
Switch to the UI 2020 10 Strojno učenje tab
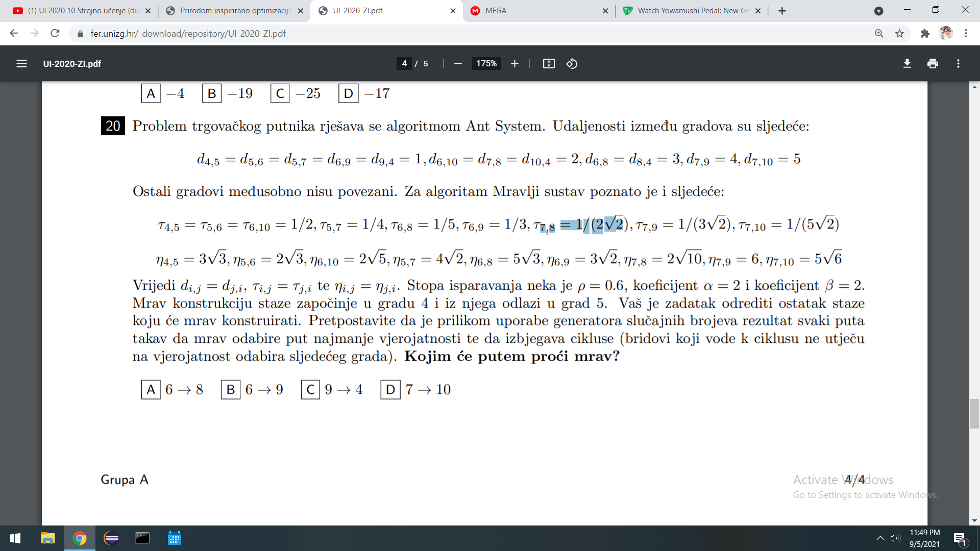(82, 11)
